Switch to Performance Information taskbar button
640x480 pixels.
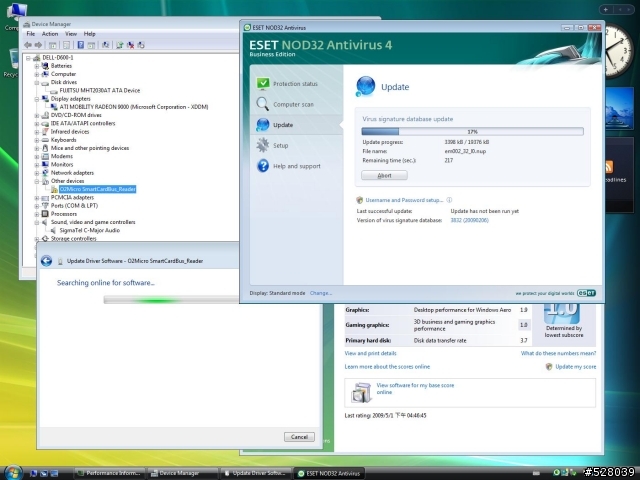109,473
